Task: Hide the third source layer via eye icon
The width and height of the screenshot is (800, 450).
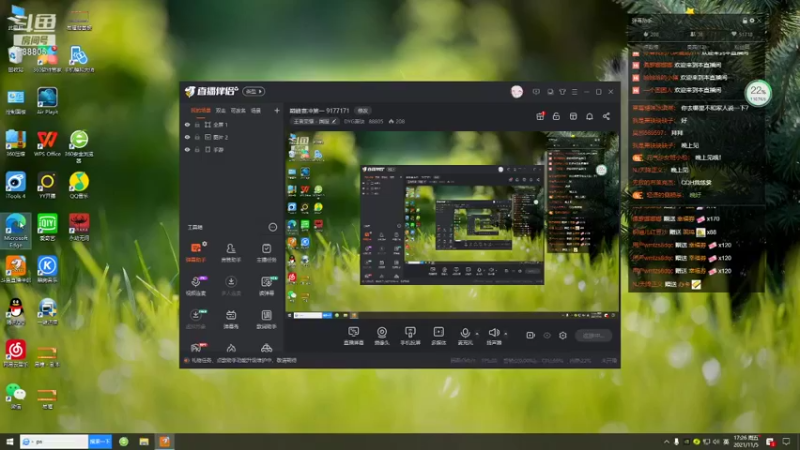Action: [x=187, y=149]
